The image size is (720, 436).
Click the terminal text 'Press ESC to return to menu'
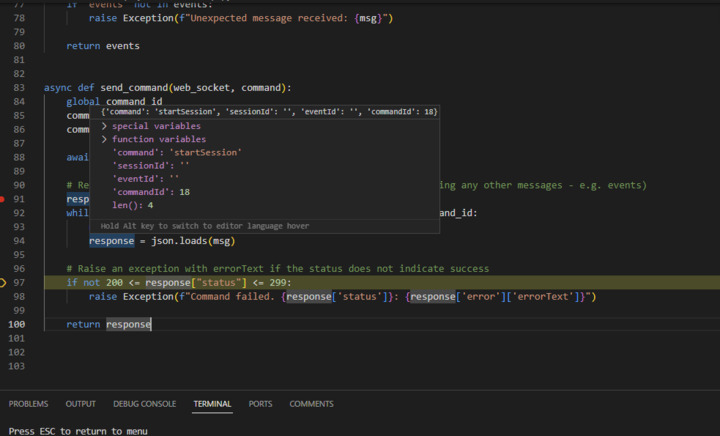click(x=78, y=431)
